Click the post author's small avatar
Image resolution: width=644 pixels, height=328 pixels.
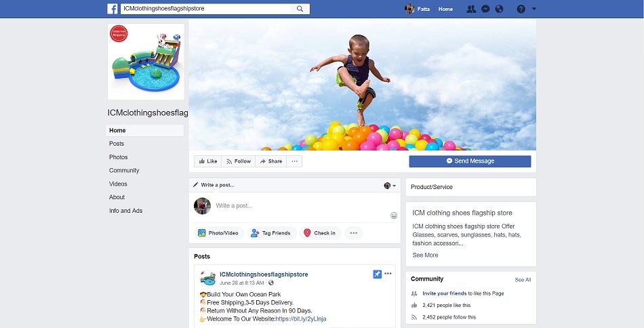pyautogui.click(x=207, y=278)
